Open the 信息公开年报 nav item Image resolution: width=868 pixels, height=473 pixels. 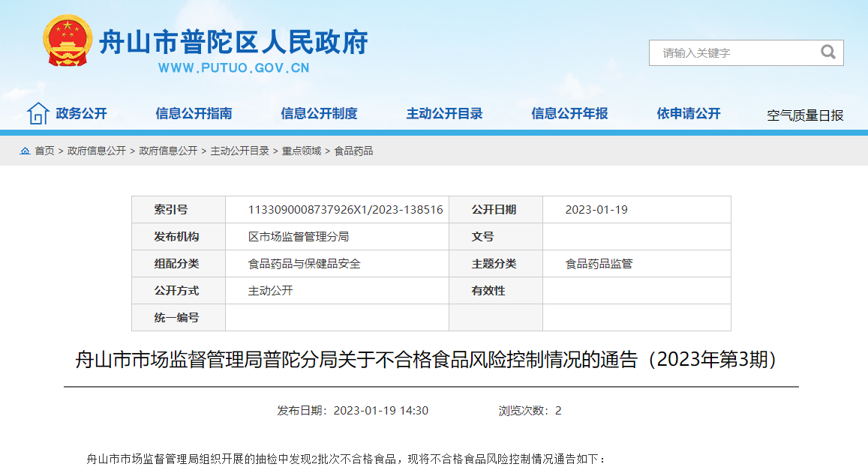(569, 113)
